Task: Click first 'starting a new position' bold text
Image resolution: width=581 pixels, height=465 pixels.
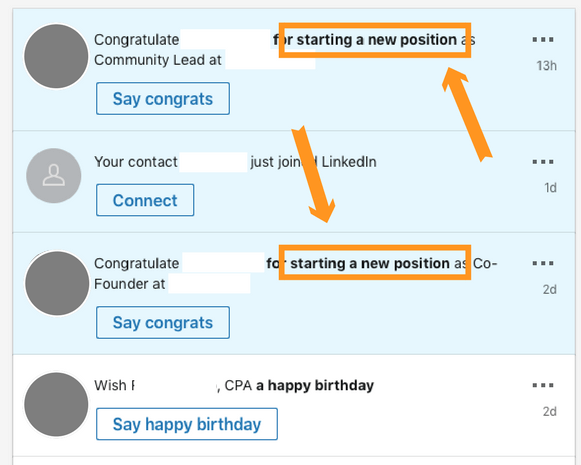Action: pos(376,40)
